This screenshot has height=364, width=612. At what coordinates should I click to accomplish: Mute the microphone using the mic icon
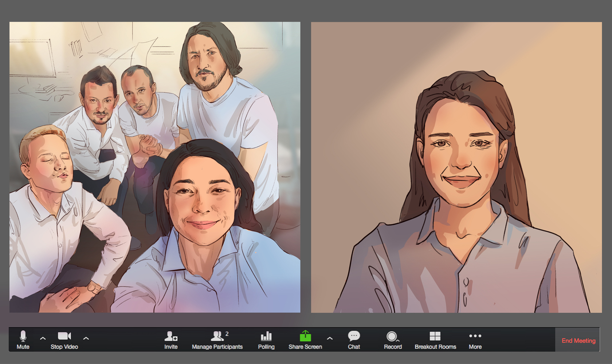point(23,336)
